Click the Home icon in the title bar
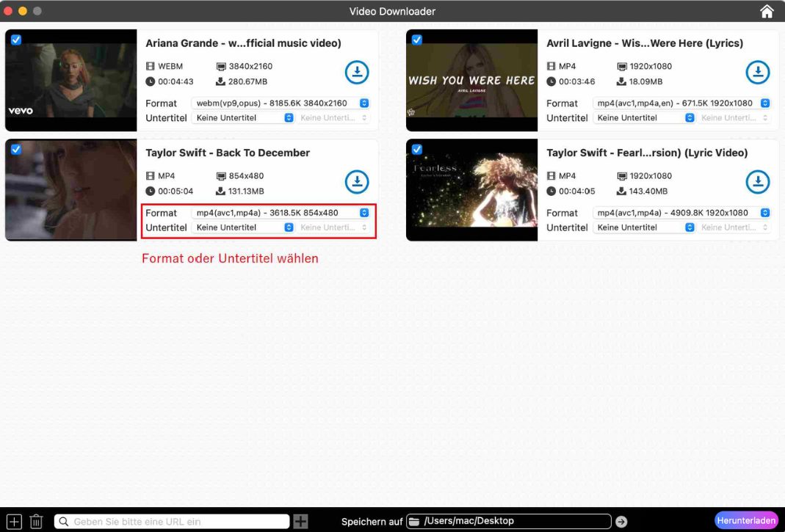The image size is (785, 532). [x=767, y=11]
